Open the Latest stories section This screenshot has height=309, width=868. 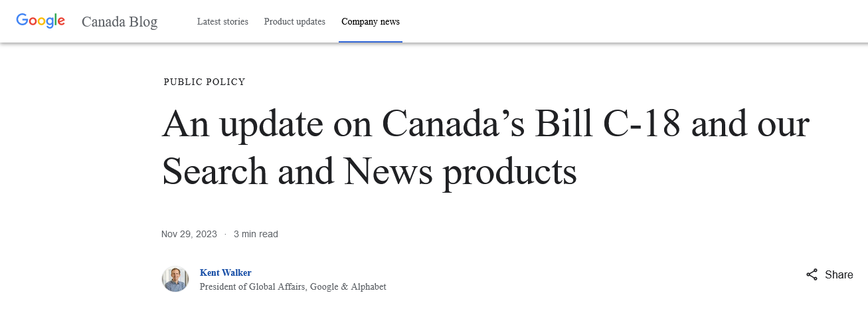pyautogui.click(x=222, y=21)
